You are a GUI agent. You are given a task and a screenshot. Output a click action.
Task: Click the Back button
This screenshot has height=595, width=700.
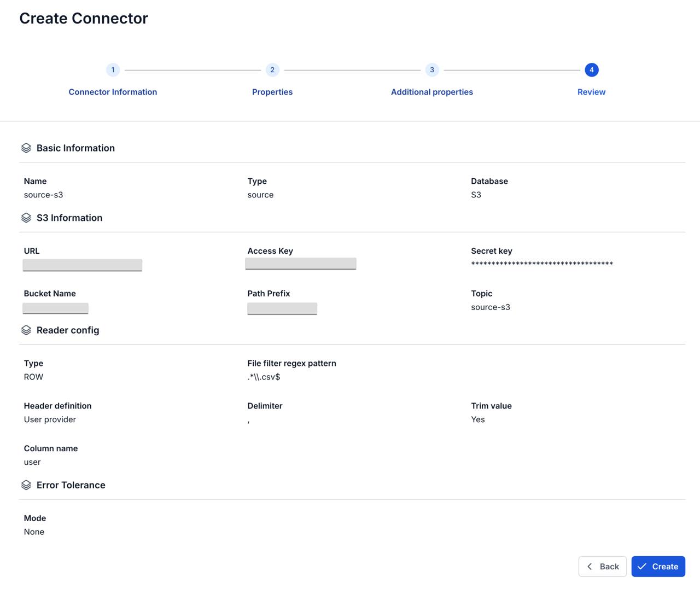(603, 567)
